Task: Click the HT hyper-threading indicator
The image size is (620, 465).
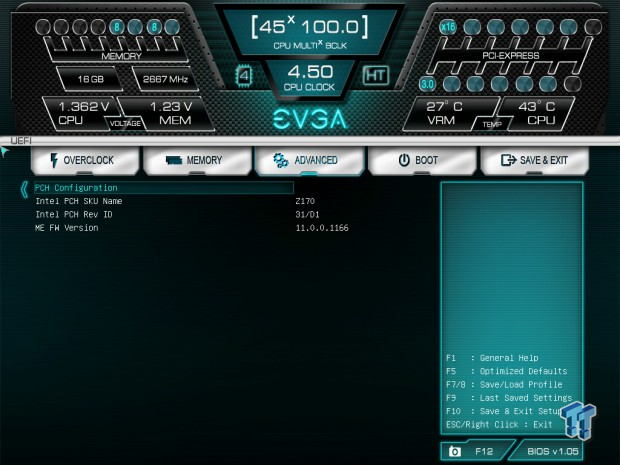Action: tap(376, 75)
